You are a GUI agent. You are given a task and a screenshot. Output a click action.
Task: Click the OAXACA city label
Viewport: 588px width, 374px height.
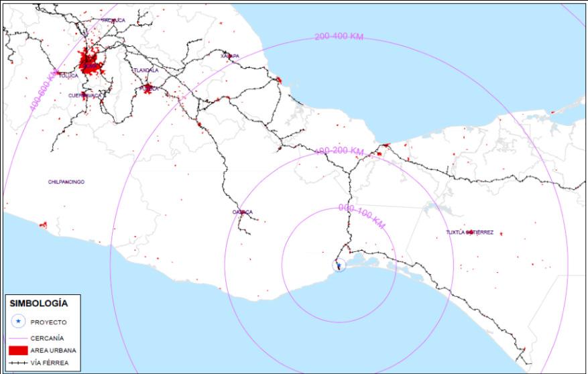coord(243,212)
